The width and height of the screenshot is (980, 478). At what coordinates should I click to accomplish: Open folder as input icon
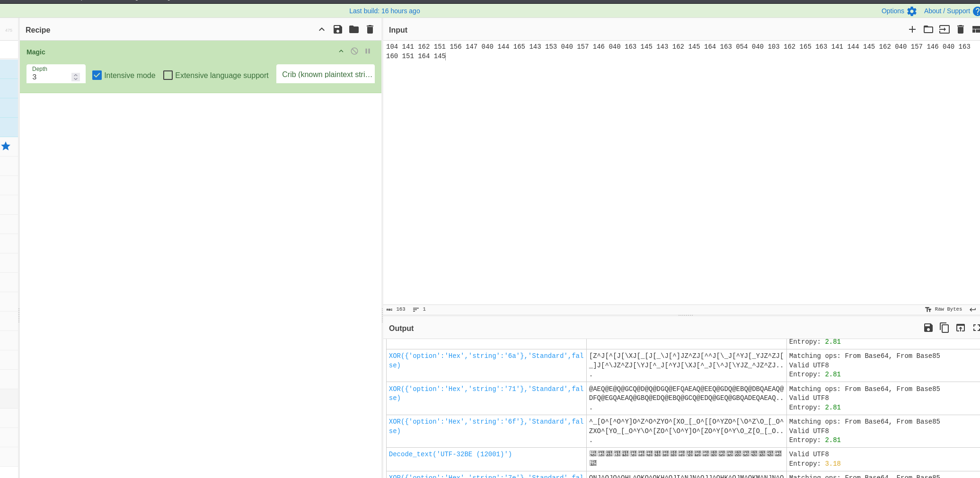928,29
